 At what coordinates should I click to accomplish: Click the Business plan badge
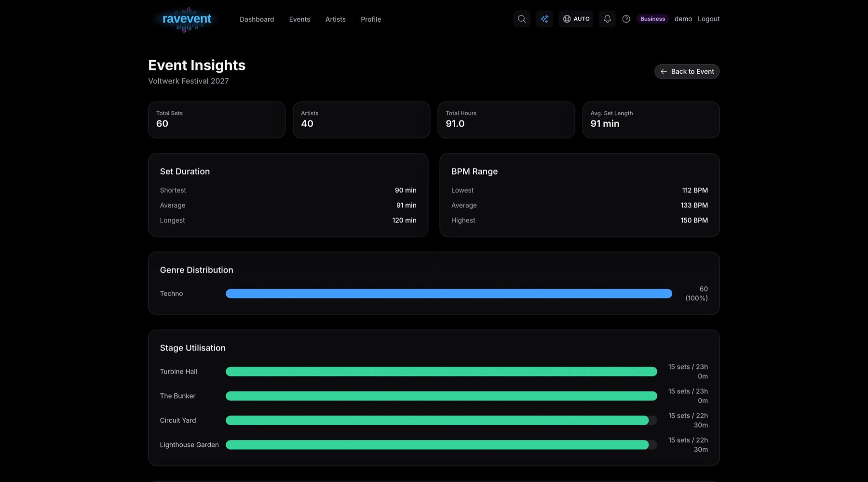coord(652,19)
